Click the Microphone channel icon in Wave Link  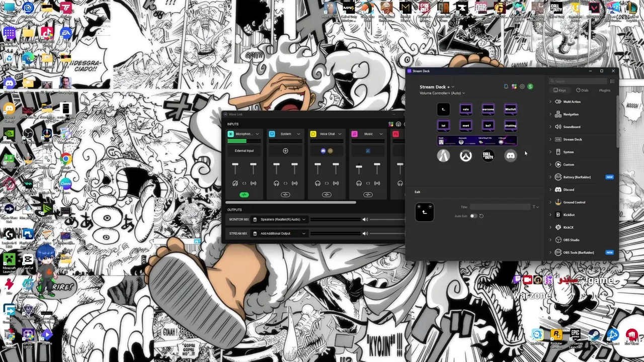point(230,134)
